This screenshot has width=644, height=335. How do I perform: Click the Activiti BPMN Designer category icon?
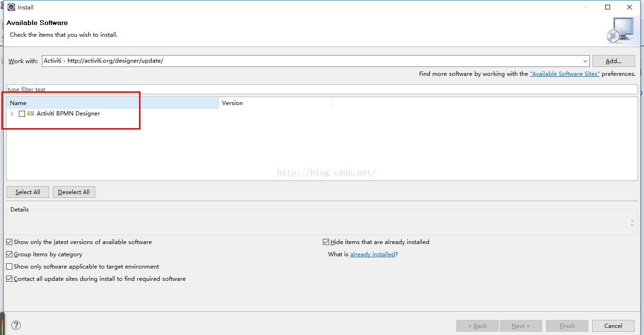coord(31,114)
